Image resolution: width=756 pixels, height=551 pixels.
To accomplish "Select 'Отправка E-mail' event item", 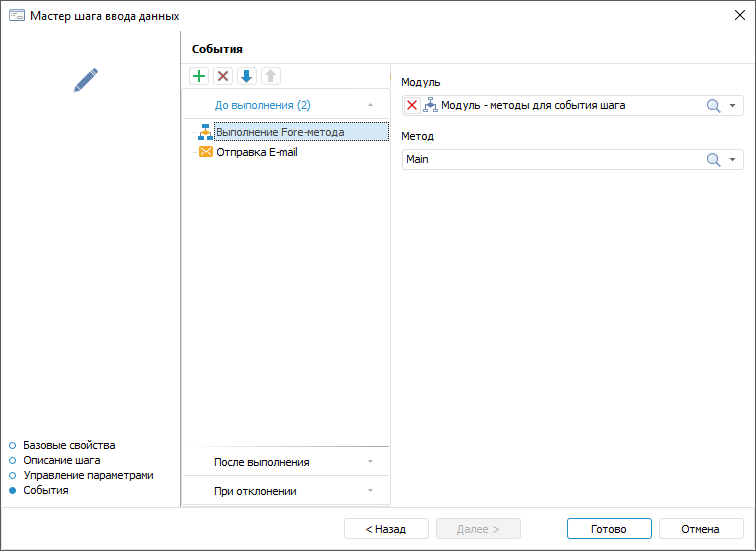I will click(256, 152).
